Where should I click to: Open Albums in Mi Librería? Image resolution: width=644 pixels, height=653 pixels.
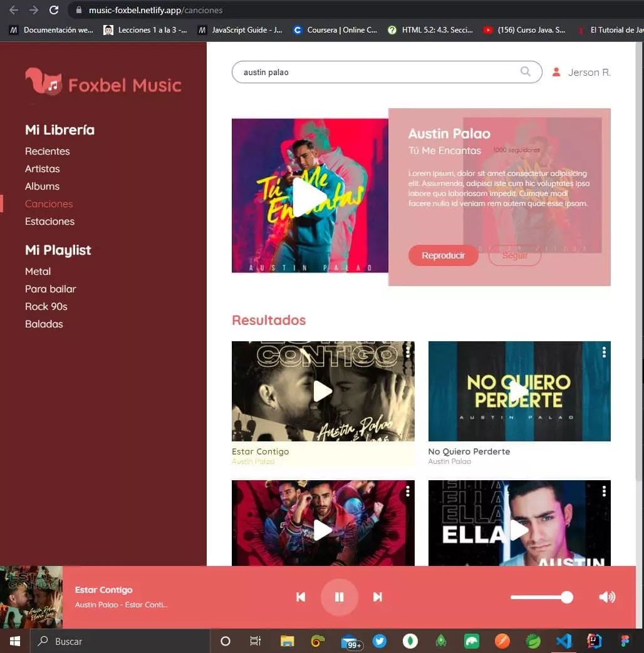(42, 186)
